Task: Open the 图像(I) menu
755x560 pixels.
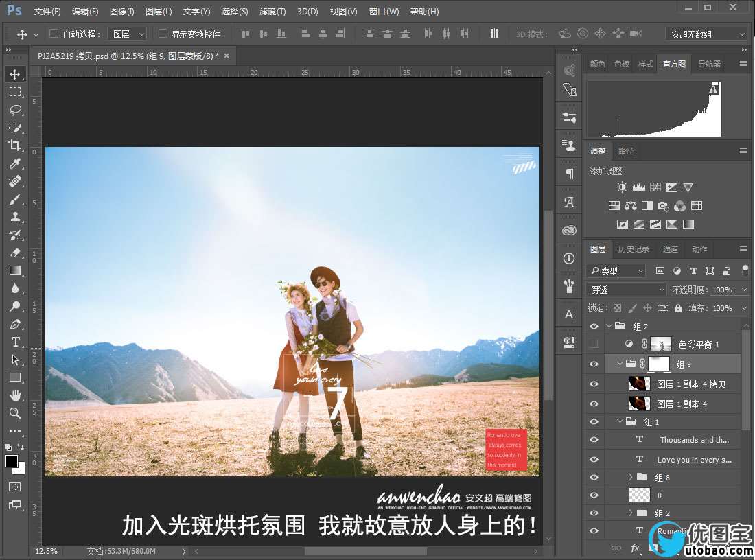Action: pyautogui.click(x=121, y=12)
